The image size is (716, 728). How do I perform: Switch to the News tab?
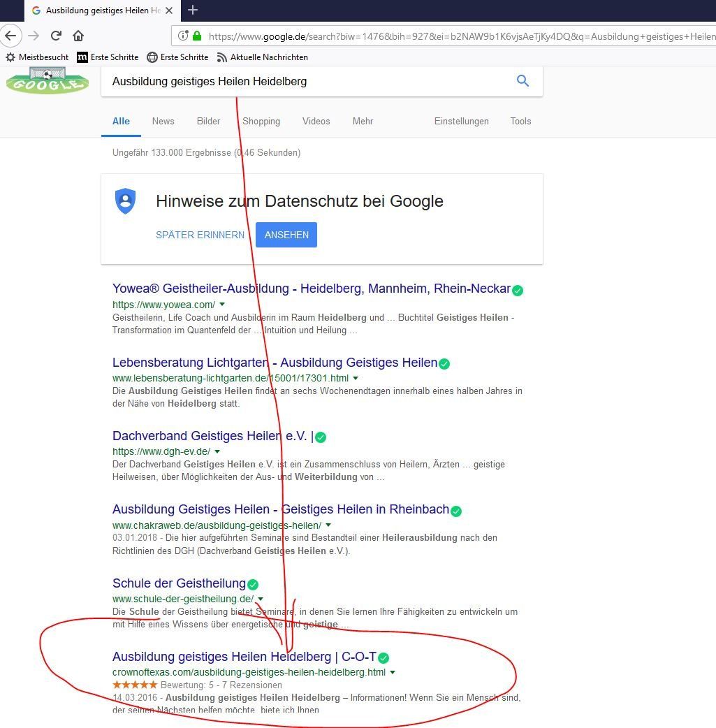click(x=163, y=121)
